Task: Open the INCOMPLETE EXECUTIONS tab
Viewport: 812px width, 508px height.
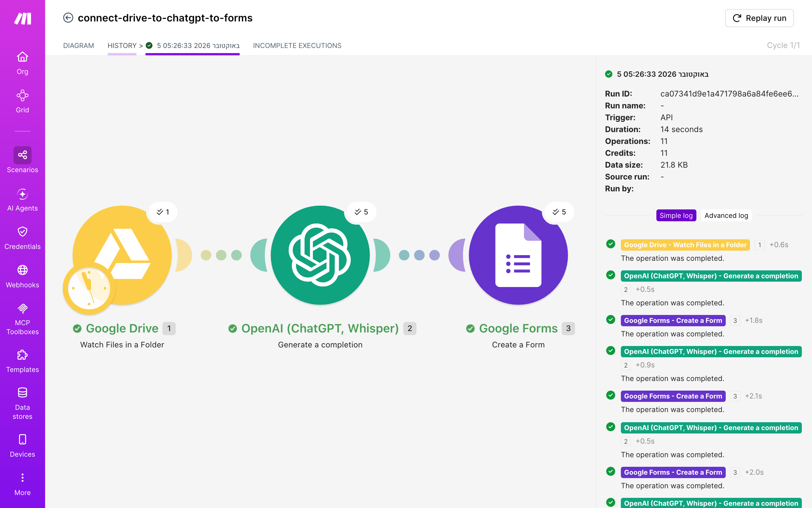Action: click(297, 45)
